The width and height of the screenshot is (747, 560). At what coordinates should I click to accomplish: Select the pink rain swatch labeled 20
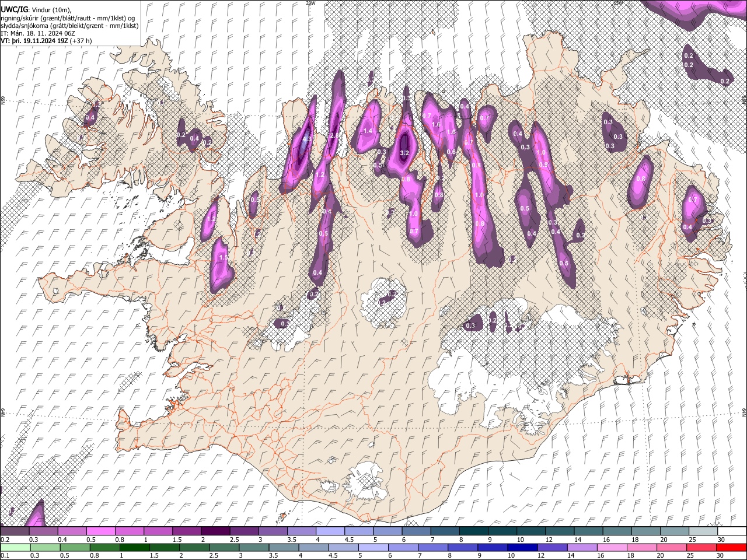point(671,547)
